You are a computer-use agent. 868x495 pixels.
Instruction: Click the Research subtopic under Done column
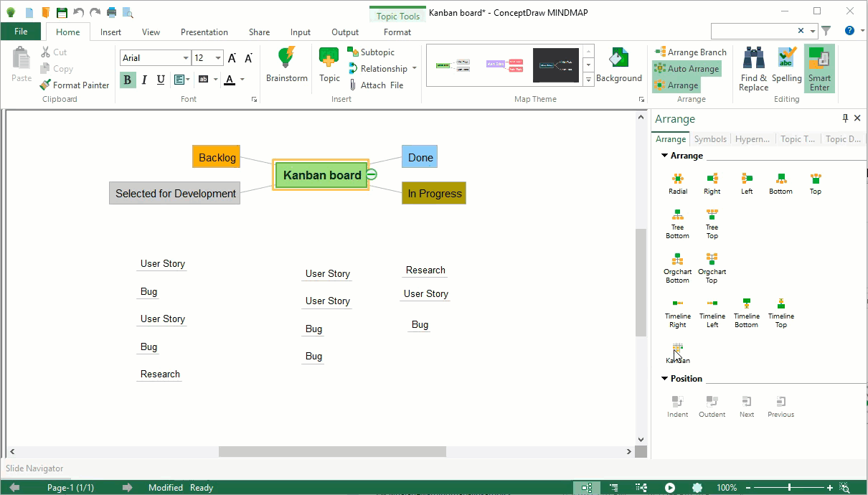(425, 270)
